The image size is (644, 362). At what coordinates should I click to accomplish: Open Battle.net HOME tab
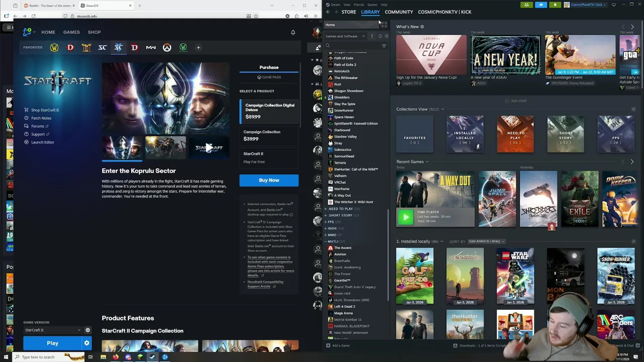pyautogui.click(x=48, y=32)
